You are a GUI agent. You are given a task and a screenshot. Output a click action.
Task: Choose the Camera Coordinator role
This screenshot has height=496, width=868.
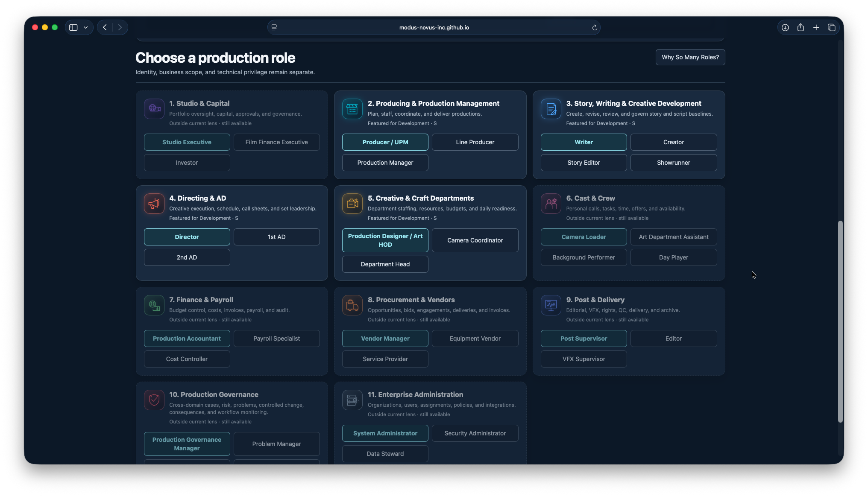[x=475, y=240]
